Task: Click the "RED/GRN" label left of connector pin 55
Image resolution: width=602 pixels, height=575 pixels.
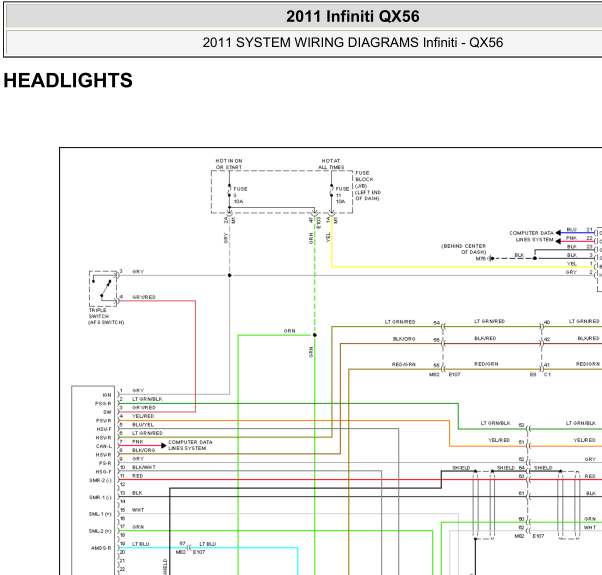Action: [x=404, y=364]
